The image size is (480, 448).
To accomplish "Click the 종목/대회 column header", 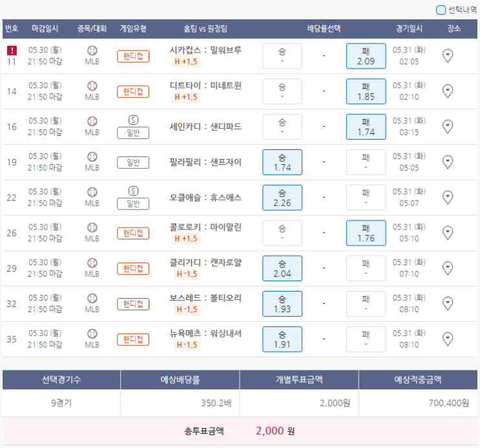I will click(x=92, y=29).
